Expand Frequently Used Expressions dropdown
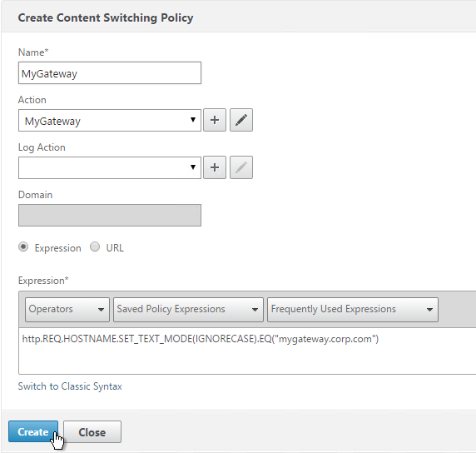The image size is (476, 453). (353, 309)
